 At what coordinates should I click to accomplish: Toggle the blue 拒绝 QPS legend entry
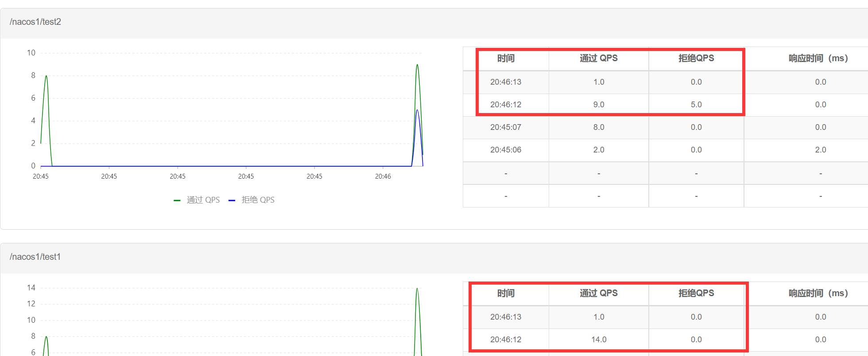pos(252,200)
